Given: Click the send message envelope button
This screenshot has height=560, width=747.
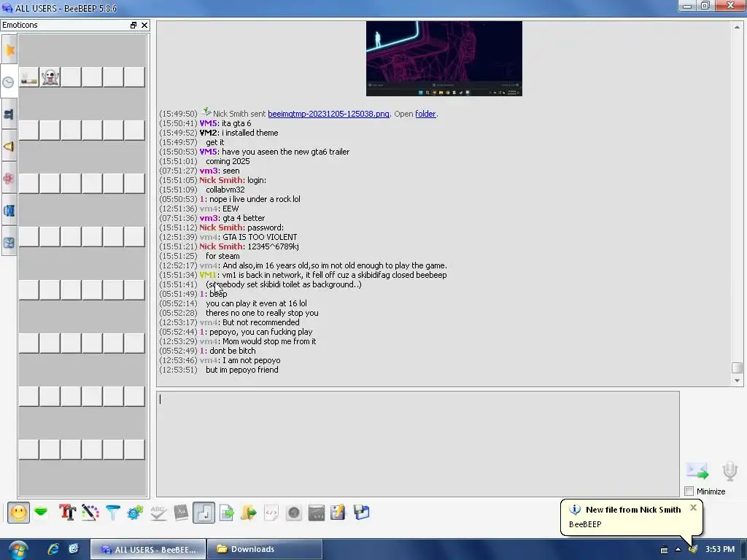Looking at the screenshot, I should (697, 471).
